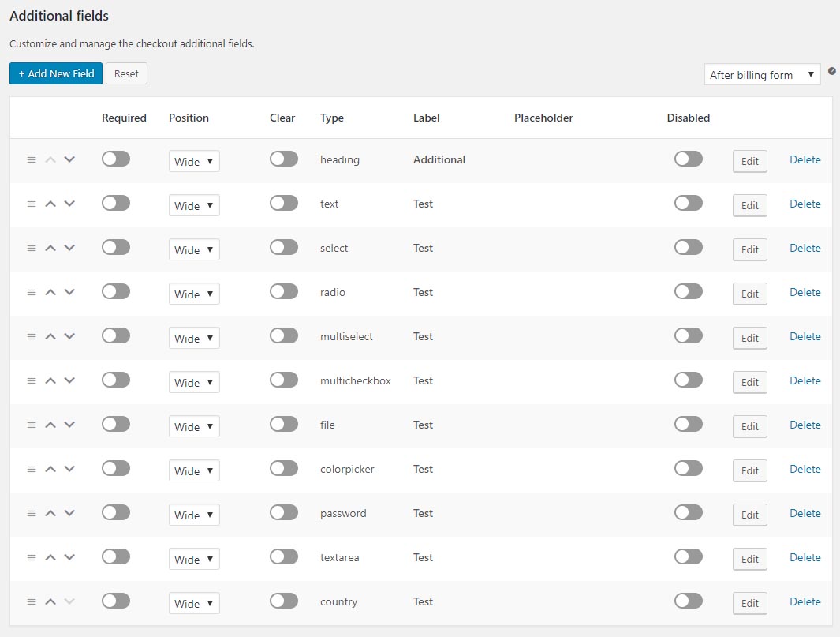
Task: Open Position dropdown for heading row
Action: point(194,161)
